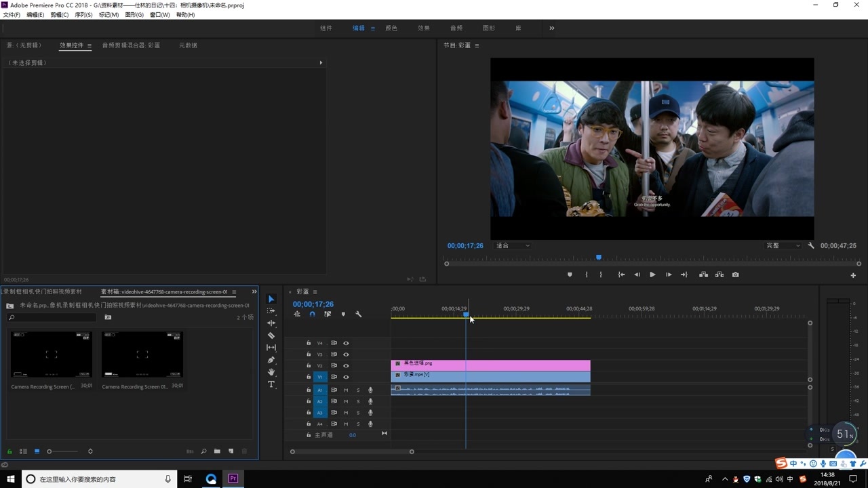Solo audio track A2
Screen dimensions: 868x488
[x=358, y=401]
